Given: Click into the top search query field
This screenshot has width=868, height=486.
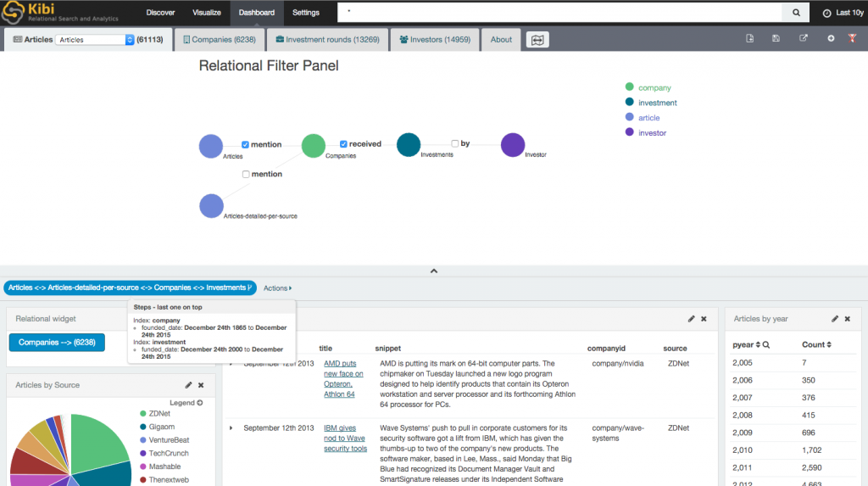Looking at the screenshot, I should click(x=559, y=12).
